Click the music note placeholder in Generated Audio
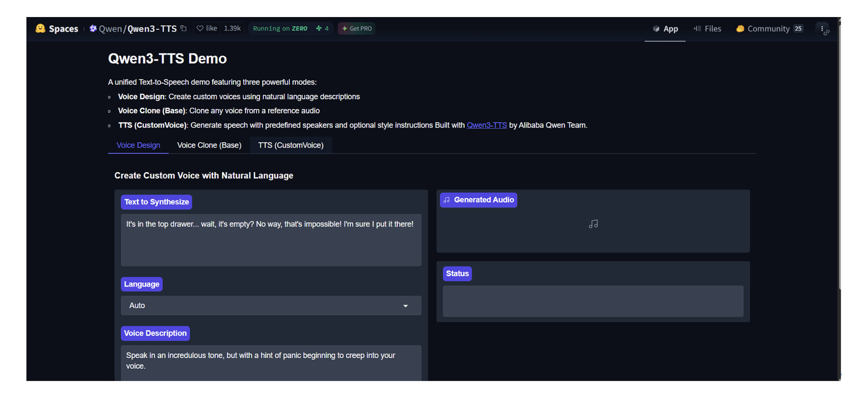The width and height of the screenshot is (868, 400). 593,224
